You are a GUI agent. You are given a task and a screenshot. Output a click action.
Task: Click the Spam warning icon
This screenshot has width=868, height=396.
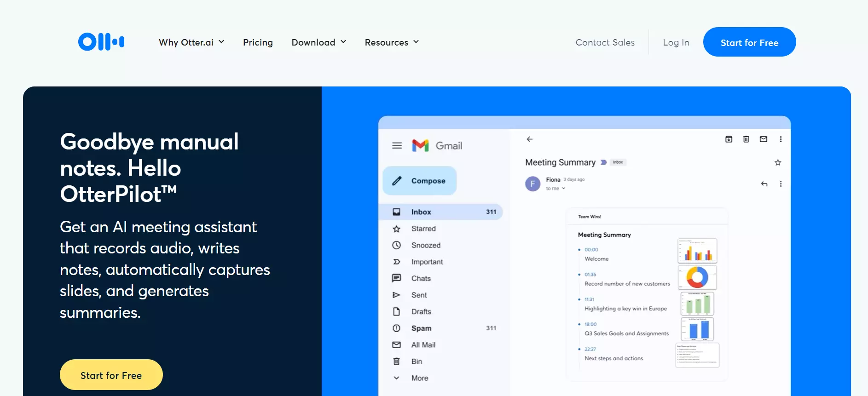point(396,328)
